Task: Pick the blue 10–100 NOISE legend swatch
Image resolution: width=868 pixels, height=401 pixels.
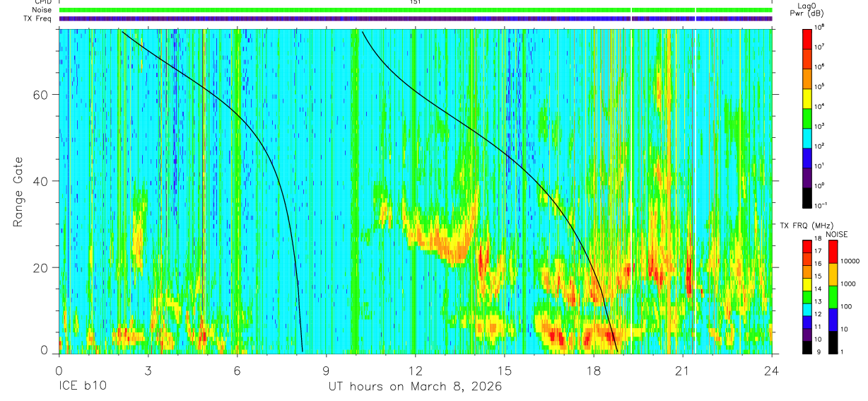Action: [x=832, y=320]
